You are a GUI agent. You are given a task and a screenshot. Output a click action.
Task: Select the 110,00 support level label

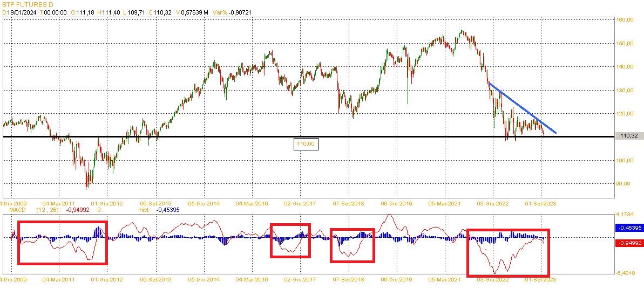[306, 144]
